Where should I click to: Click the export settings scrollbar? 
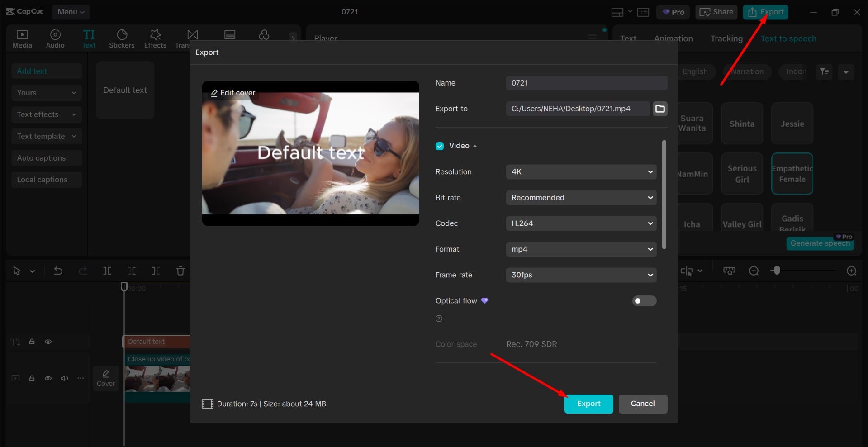pyautogui.click(x=664, y=195)
